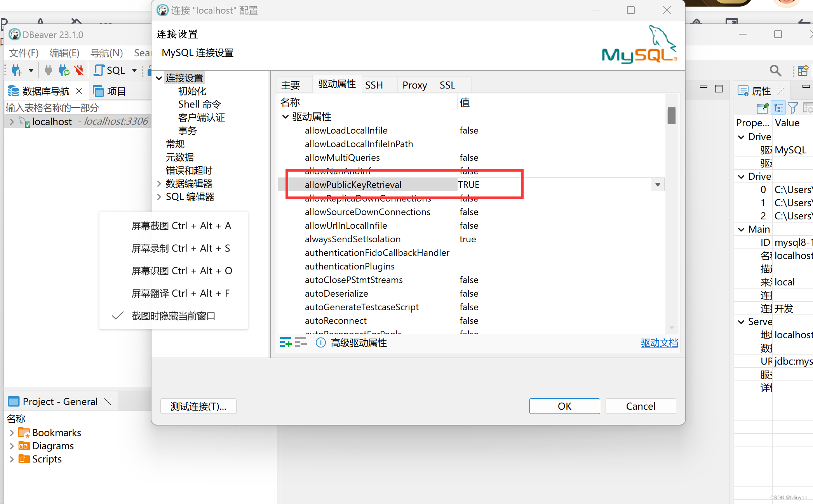Click the New Connection plug icon

click(x=16, y=70)
